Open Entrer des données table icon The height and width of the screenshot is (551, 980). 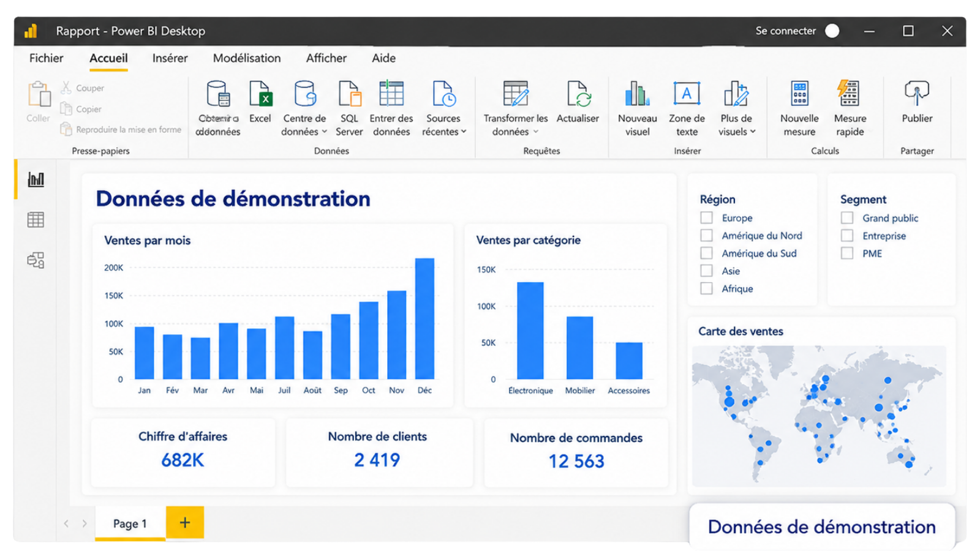point(391,94)
